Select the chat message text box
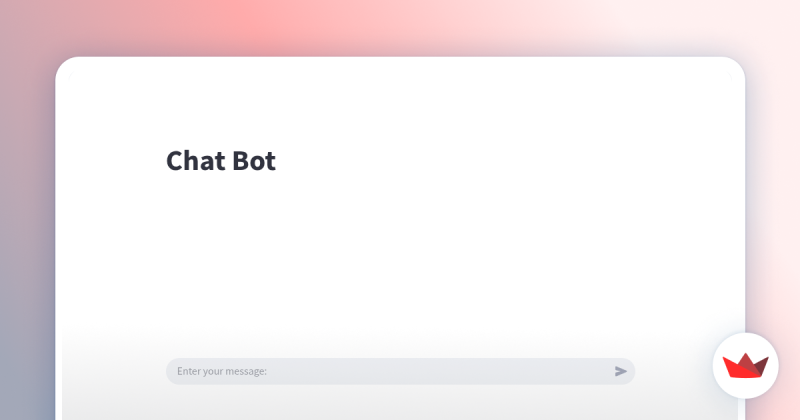Screen dimensions: 800x420 400,372
